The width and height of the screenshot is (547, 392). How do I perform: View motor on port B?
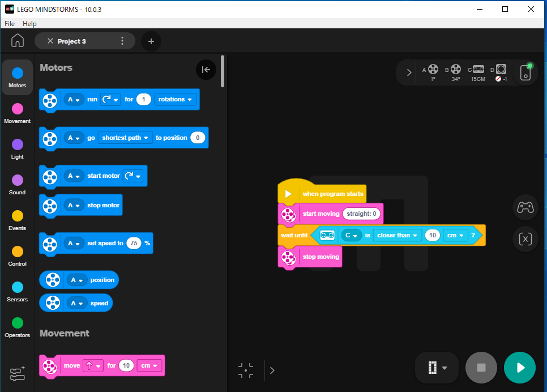(454, 73)
